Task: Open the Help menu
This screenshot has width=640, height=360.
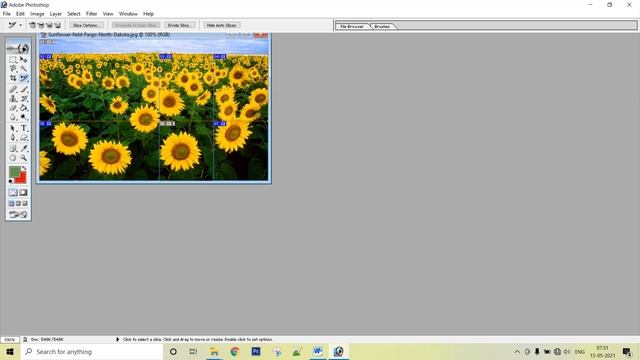Action: point(148,14)
